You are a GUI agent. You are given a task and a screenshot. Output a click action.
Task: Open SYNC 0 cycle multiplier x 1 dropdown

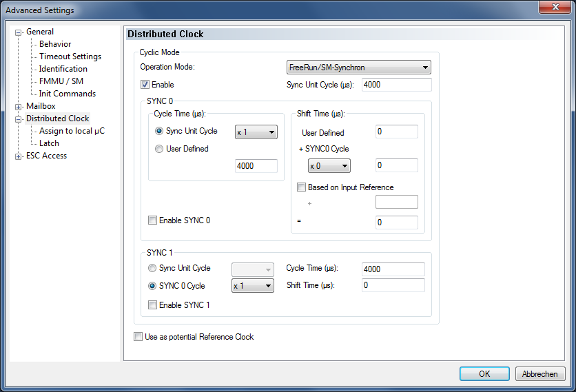coord(256,132)
